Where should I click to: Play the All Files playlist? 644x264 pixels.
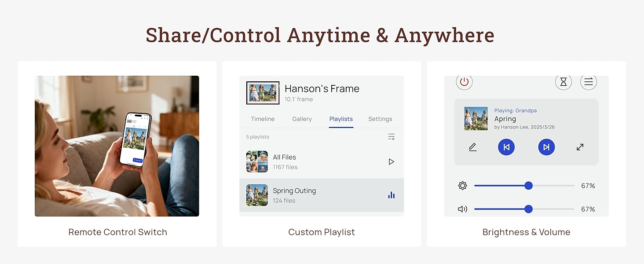coord(391,162)
